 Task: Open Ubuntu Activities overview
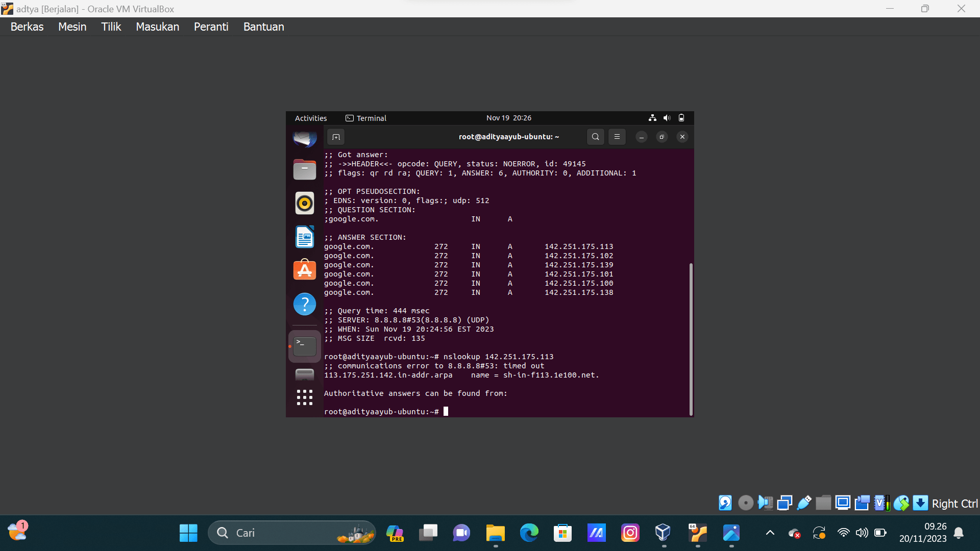click(311, 118)
